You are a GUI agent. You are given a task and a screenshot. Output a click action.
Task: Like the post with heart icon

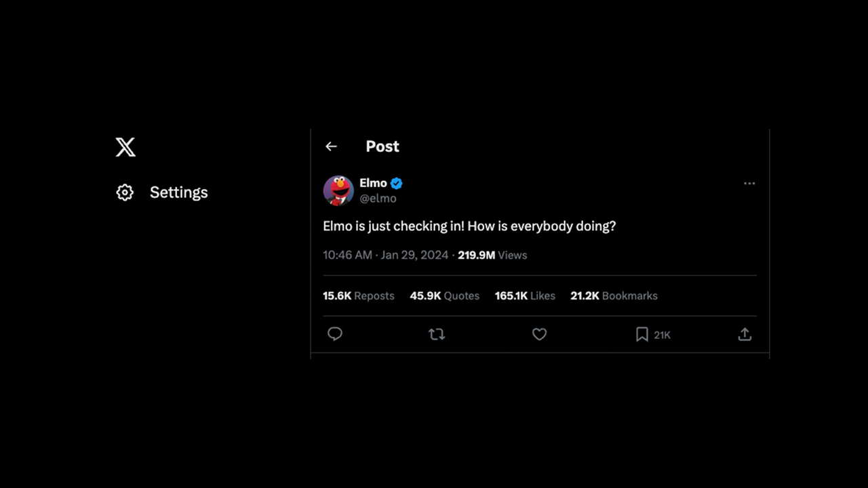(539, 334)
